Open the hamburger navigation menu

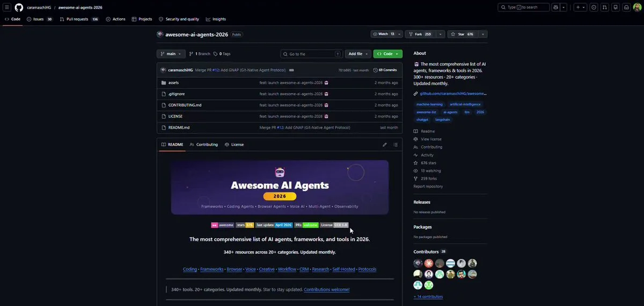click(7, 8)
